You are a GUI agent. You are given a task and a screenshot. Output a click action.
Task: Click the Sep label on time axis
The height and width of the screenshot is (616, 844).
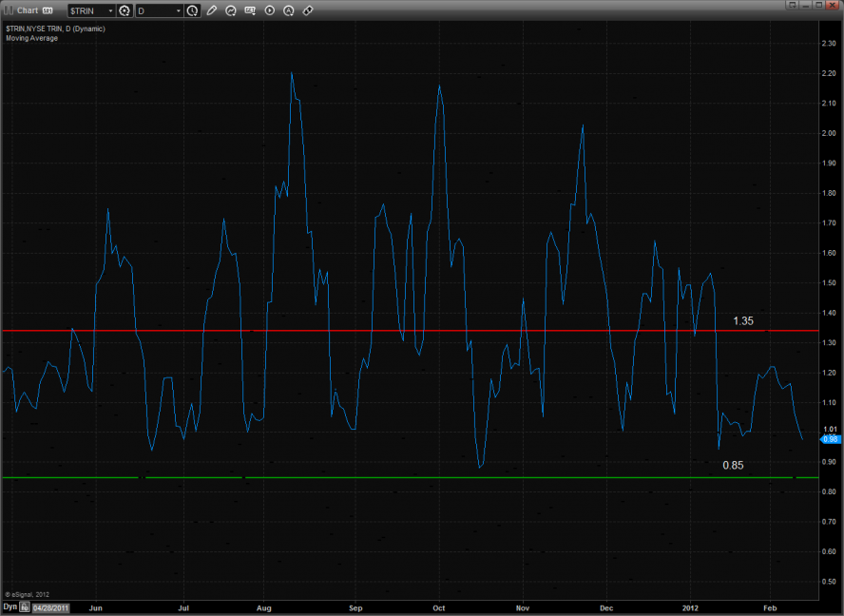pos(355,608)
